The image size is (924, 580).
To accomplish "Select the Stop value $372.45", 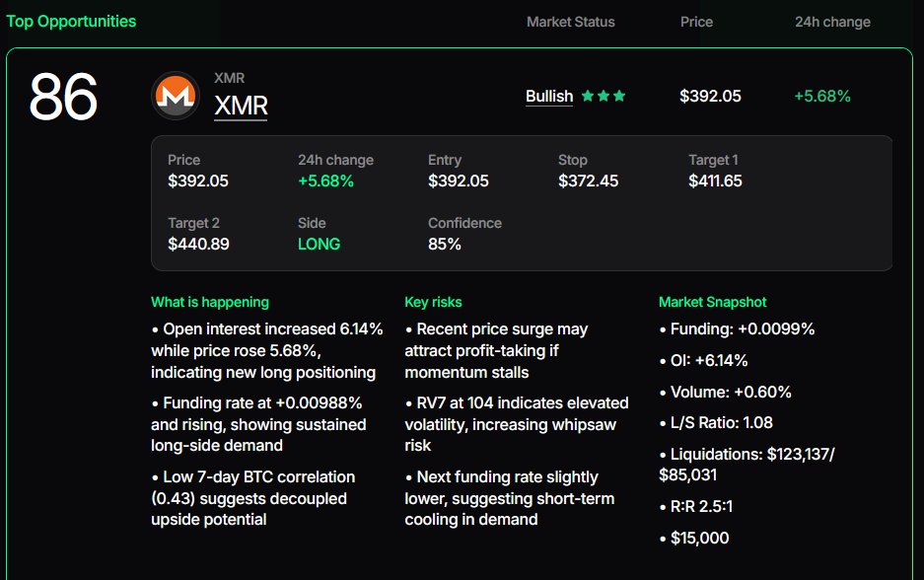I will pyautogui.click(x=589, y=181).
